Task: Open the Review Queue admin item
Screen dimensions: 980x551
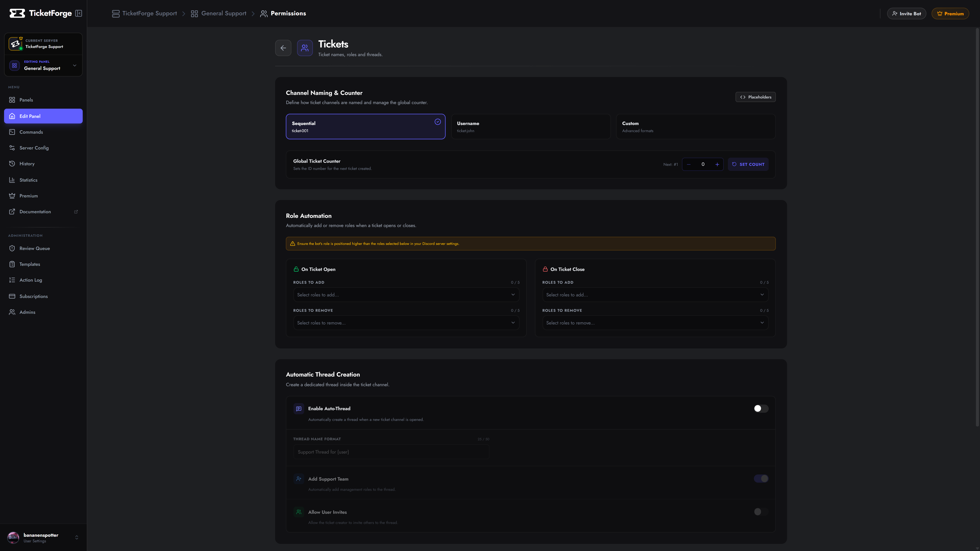Action: (x=43, y=248)
